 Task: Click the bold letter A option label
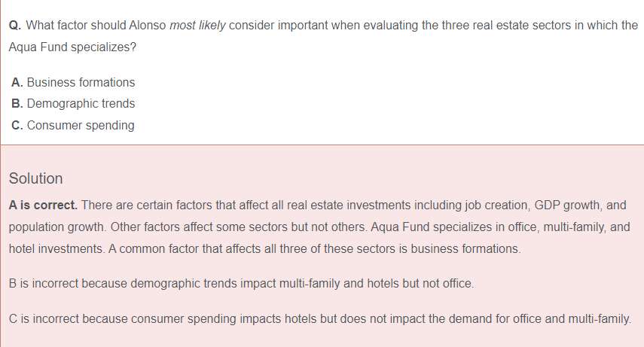17,82
